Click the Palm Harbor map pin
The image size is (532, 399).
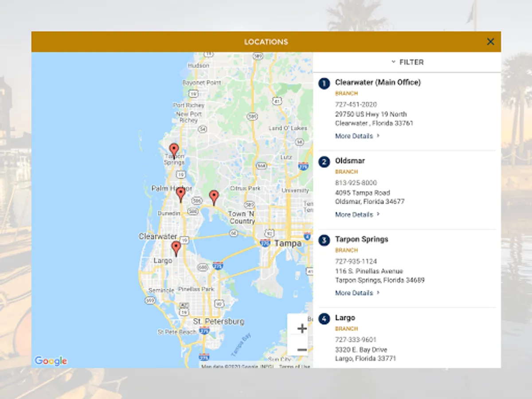click(180, 194)
